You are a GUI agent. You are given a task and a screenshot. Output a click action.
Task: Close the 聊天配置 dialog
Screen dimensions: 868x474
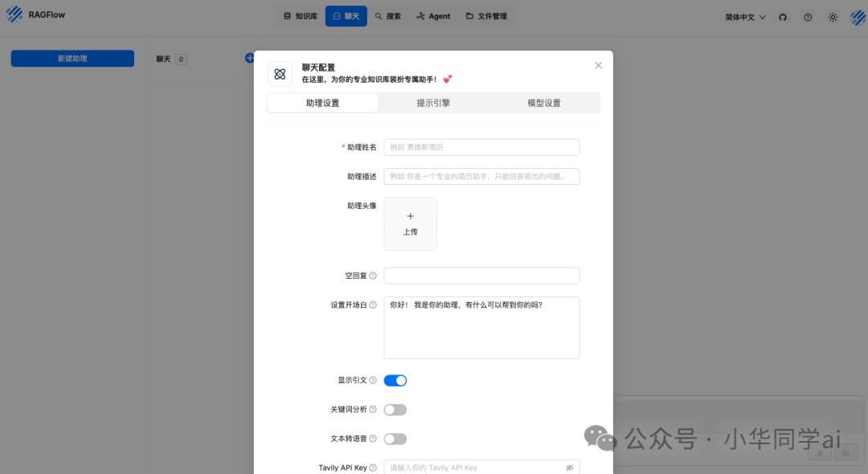(x=599, y=65)
